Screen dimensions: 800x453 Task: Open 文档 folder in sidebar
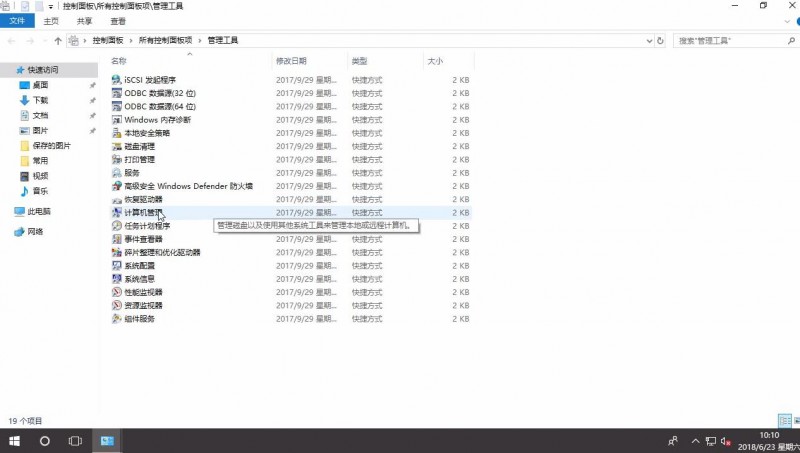(40, 116)
